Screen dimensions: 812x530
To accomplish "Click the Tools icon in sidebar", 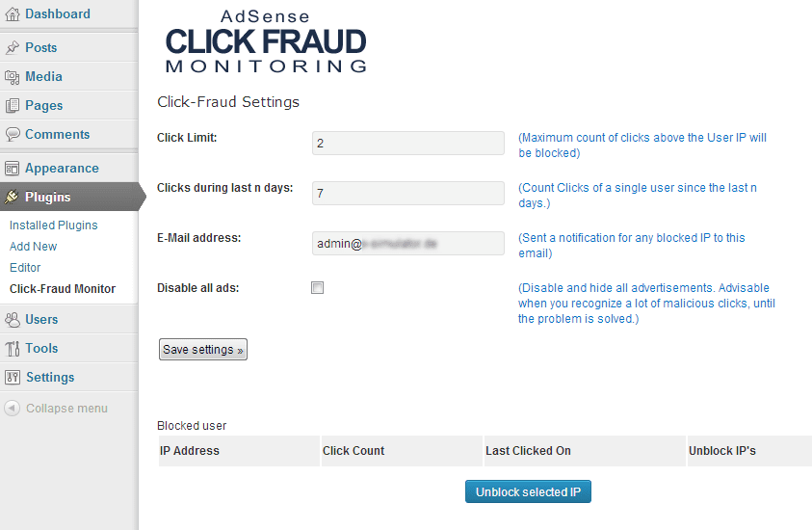I will [13, 348].
